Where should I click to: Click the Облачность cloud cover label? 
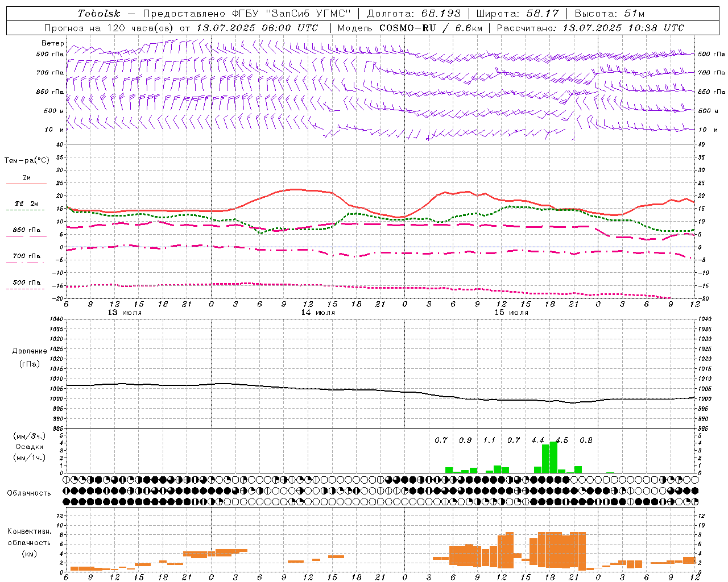(29, 493)
